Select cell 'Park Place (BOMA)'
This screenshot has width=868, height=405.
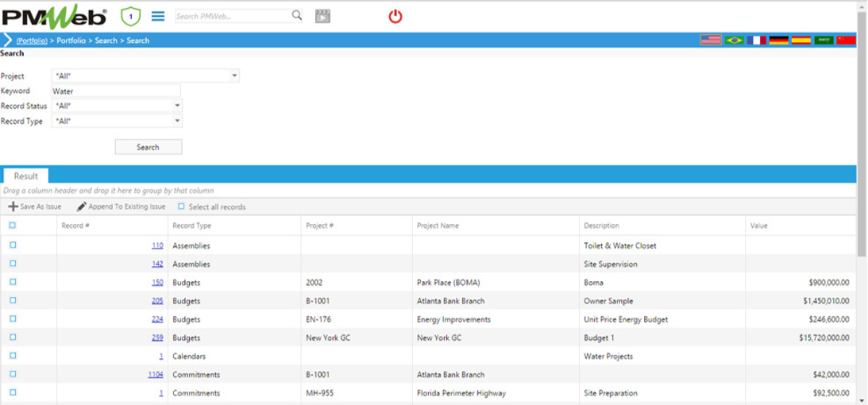pos(449,282)
